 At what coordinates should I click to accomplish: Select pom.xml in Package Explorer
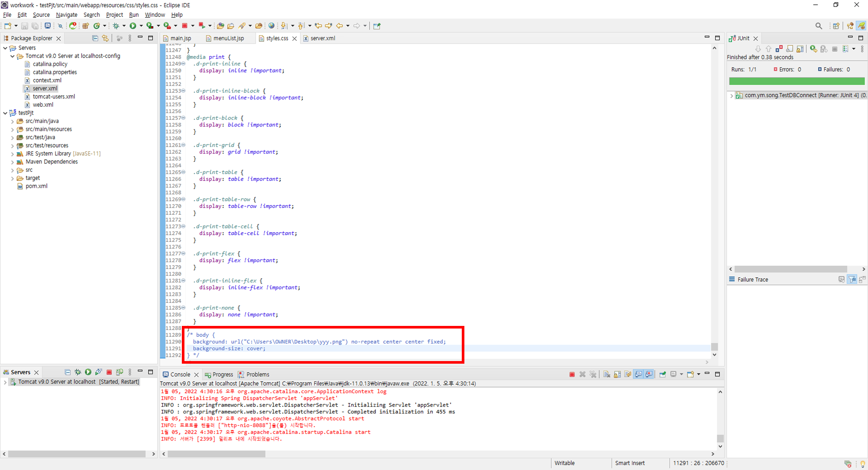(x=36, y=186)
